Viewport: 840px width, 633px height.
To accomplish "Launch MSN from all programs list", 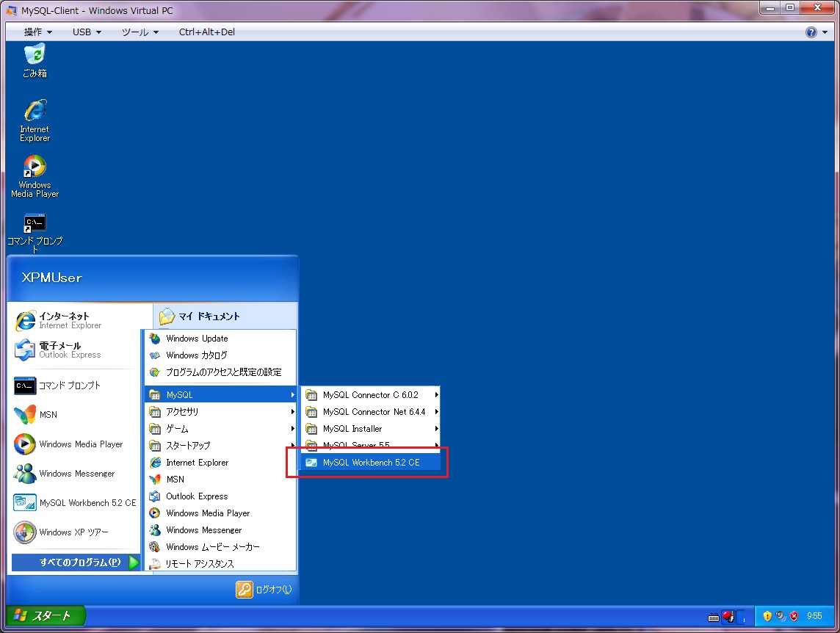I will [221, 480].
